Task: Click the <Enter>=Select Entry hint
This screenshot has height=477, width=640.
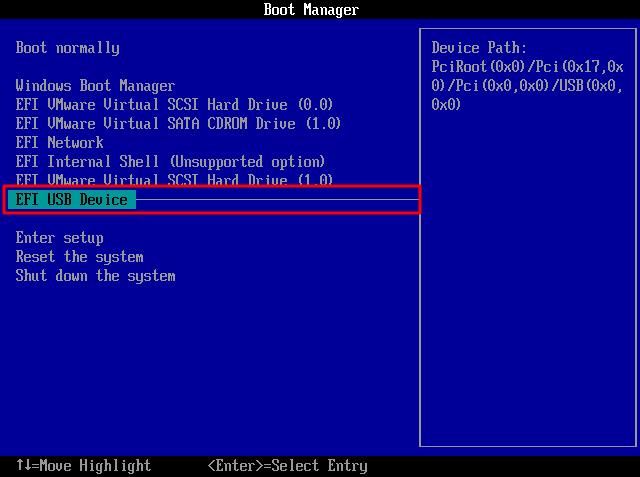Action: click(x=288, y=466)
